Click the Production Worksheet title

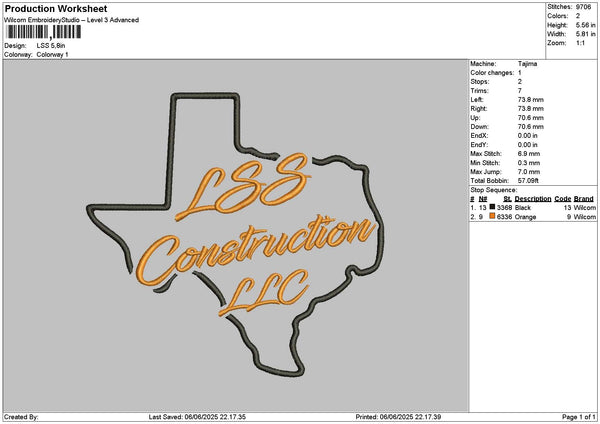[56, 9]
